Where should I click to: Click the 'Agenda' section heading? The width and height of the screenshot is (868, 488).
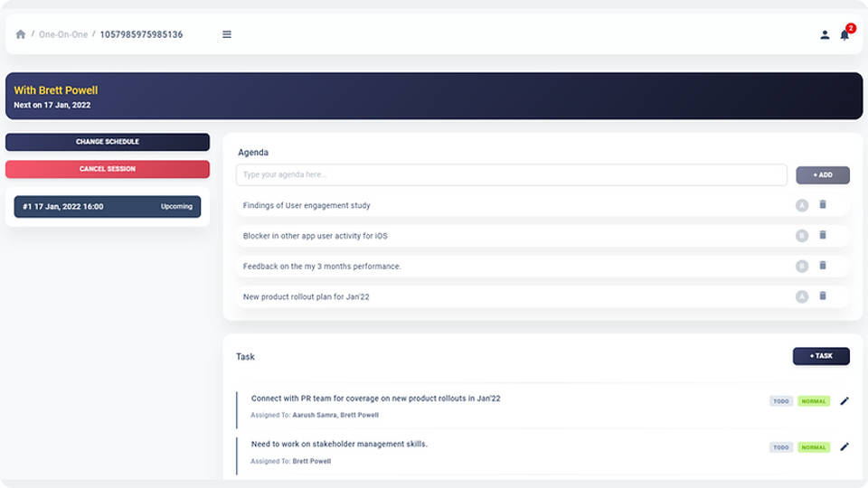(253, 152)
